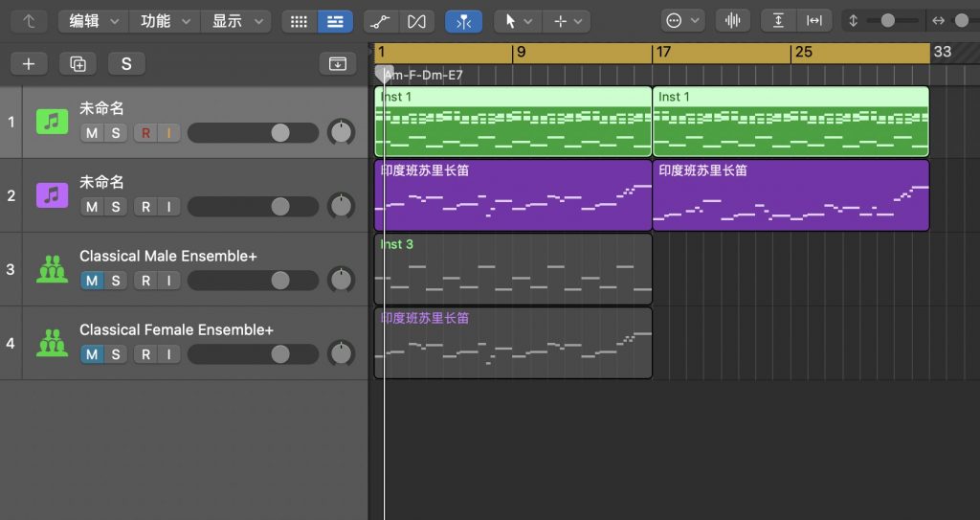Click track 3 Classical Male Ensemble icon
The height and width of the screenshot is (520, 980).
52,269
